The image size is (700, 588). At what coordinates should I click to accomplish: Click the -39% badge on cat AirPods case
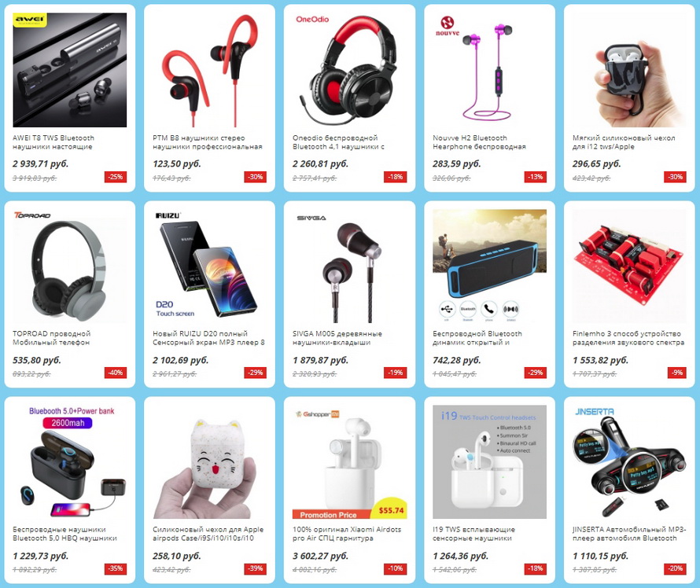pyautogui.click(x=256, y=568)
